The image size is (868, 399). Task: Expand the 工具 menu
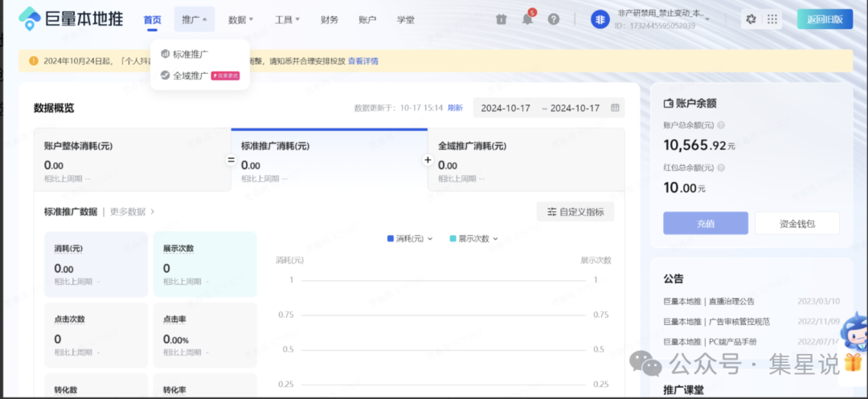287,19
